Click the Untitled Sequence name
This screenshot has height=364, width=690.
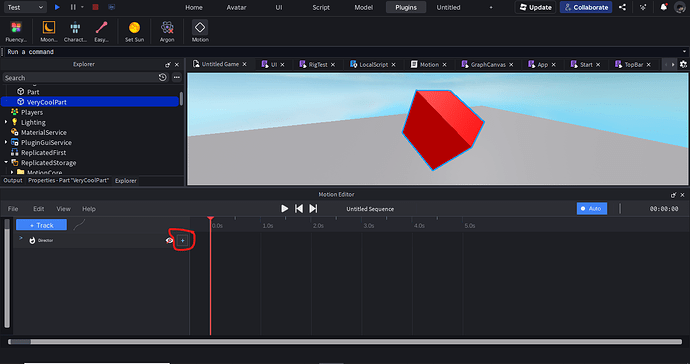click(370, 209)
